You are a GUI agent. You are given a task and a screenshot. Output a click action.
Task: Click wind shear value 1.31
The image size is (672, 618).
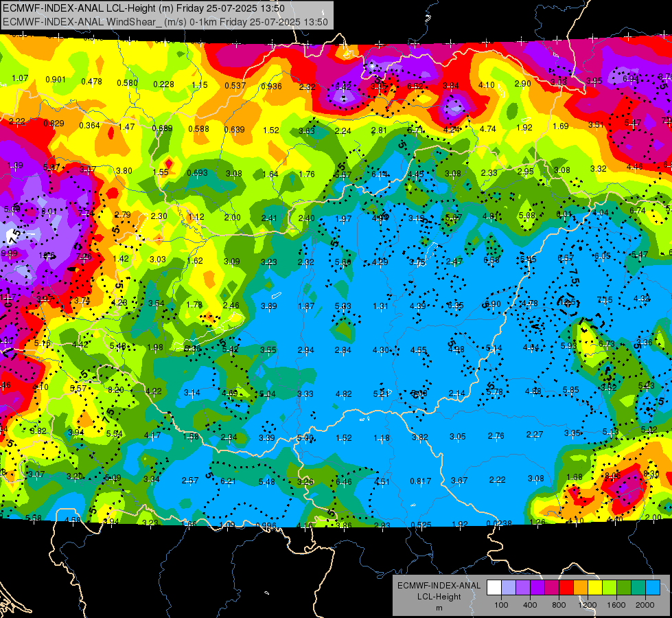point(380,306)
